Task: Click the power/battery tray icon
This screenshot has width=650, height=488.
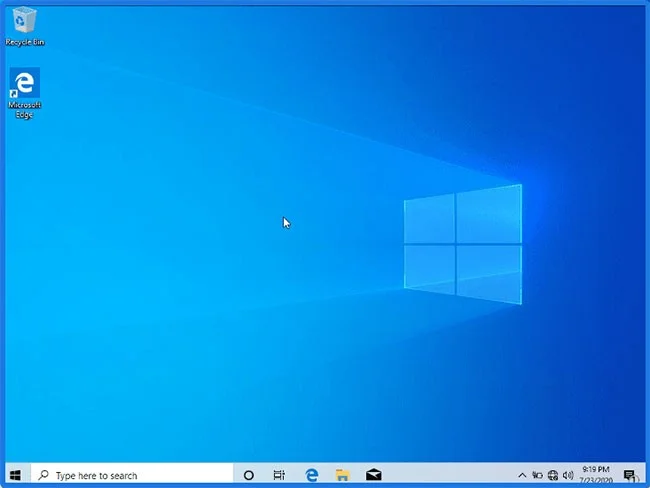Action: click(537, 476)
